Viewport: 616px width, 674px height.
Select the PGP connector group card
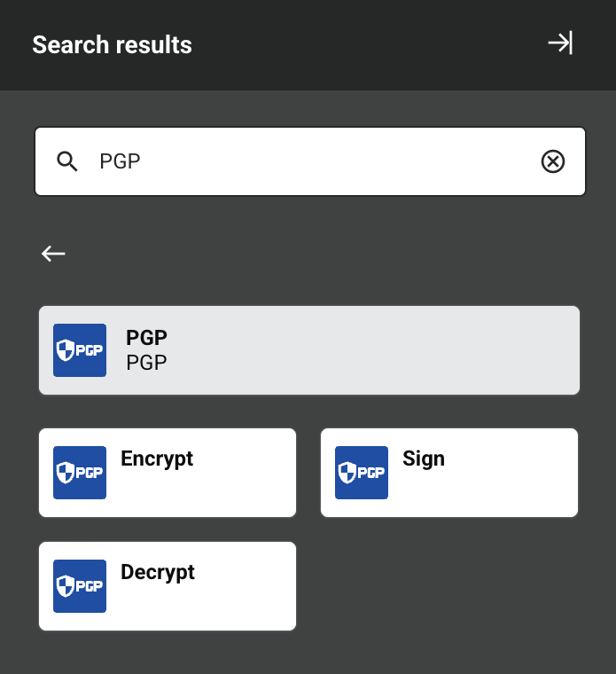(355, 350)
